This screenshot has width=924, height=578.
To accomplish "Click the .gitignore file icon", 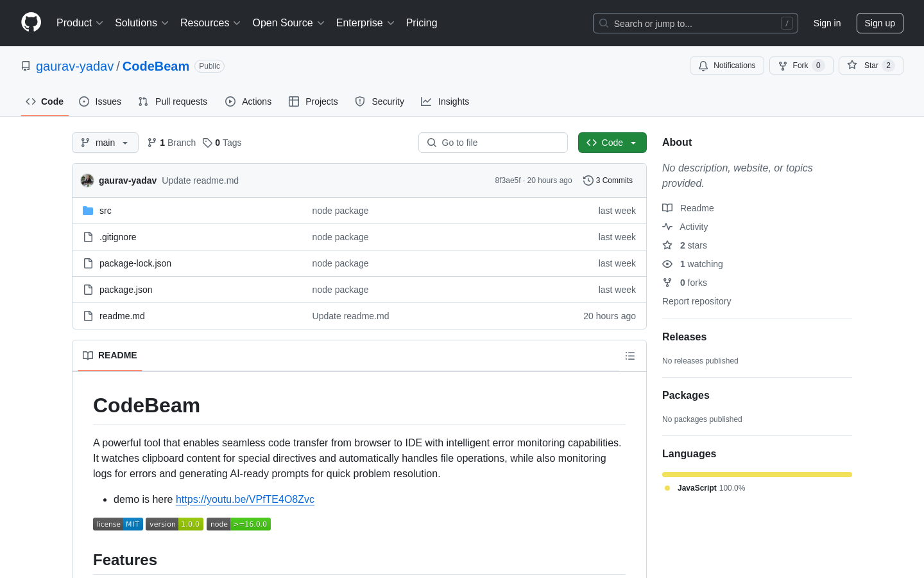I will [x=88, y=237].
